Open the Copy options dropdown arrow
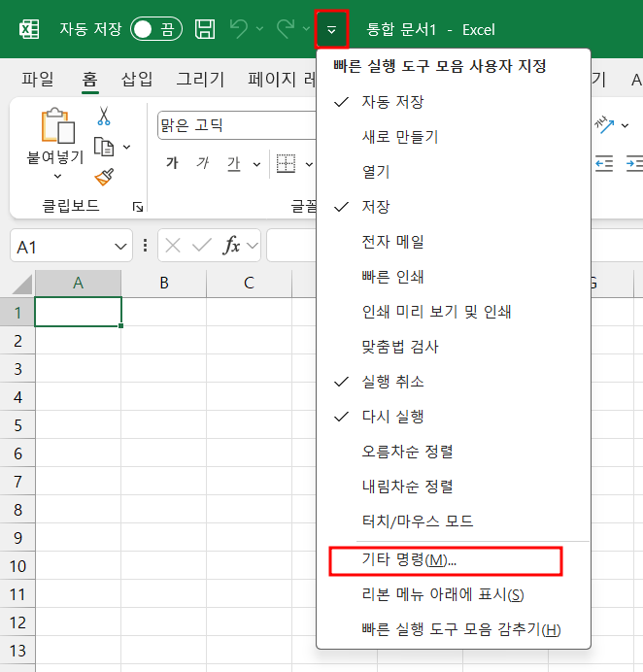This screenshot has width=643, height=672. coord(126,147)
